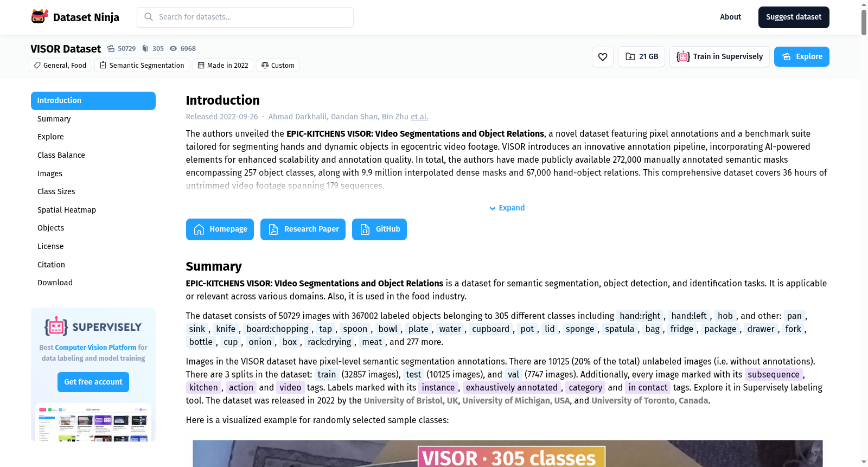The height and width of the screenshot is (467, 868).
Task: Click the Supervisely robot icon in Train button
Action: [x=683, y=56]
